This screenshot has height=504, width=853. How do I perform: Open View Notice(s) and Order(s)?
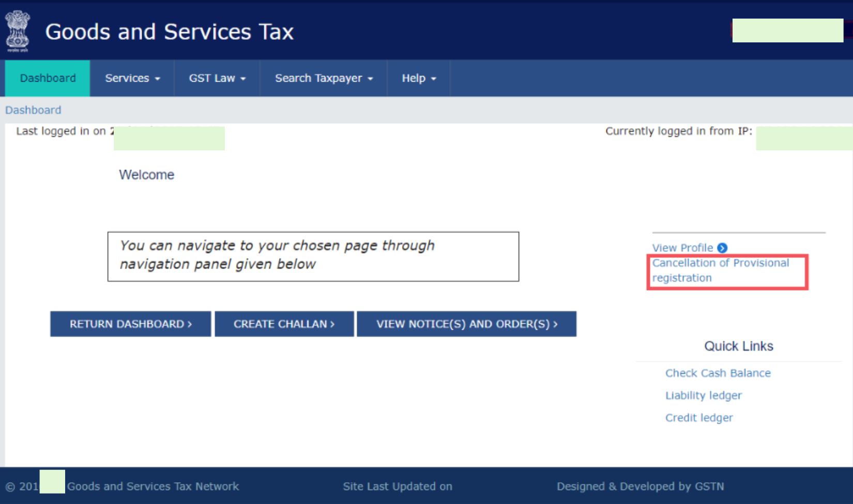(x=466, y=324)
